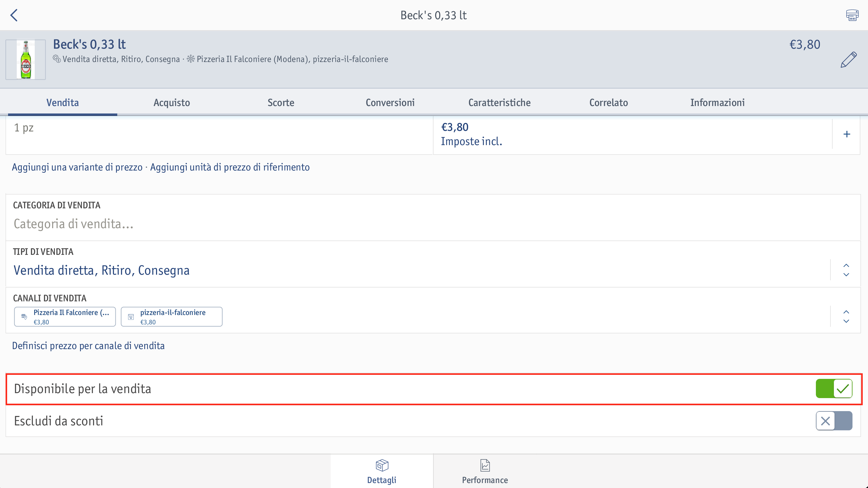Select Vendita diretta, Ritiro, Consegna value
Image resolution: width=868 pixels, height=488 pixels.
tap(101, 270)
